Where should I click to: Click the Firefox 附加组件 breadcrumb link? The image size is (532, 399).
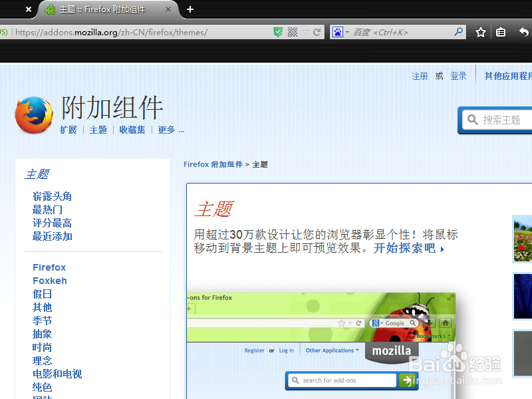[x=213, y=164]
